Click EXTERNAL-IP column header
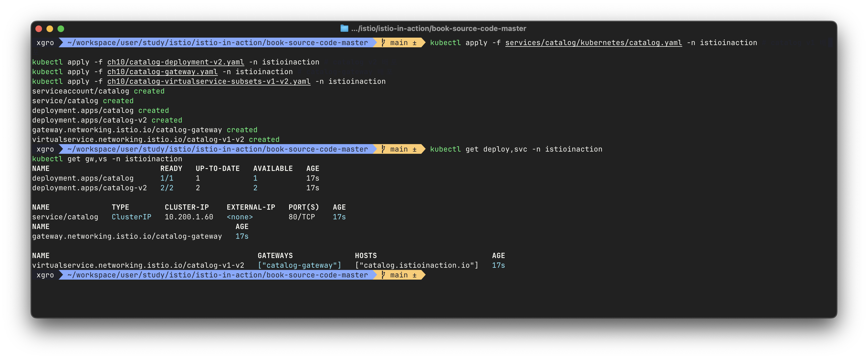868x359 pixels. tap(251, 207)
